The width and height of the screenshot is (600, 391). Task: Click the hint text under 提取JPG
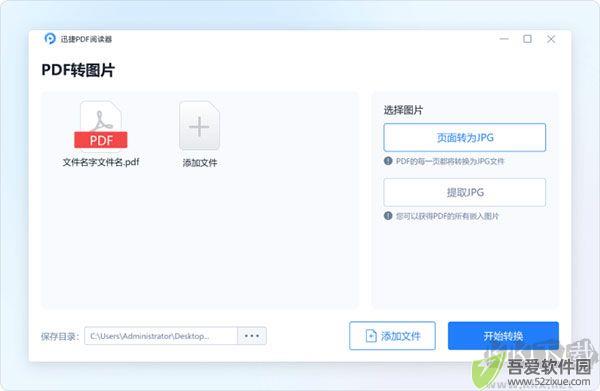447,216
